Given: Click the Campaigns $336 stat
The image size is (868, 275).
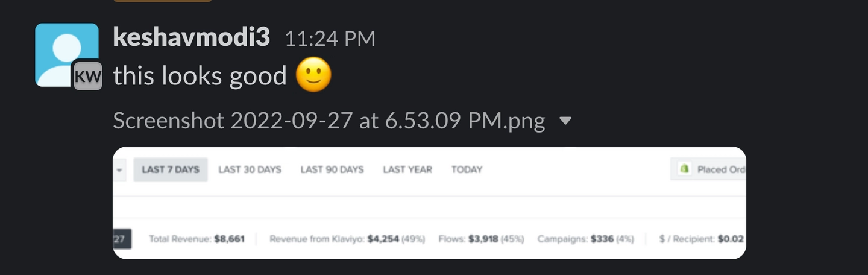Looking at the screenshot, I should click(x=602, y=239).
